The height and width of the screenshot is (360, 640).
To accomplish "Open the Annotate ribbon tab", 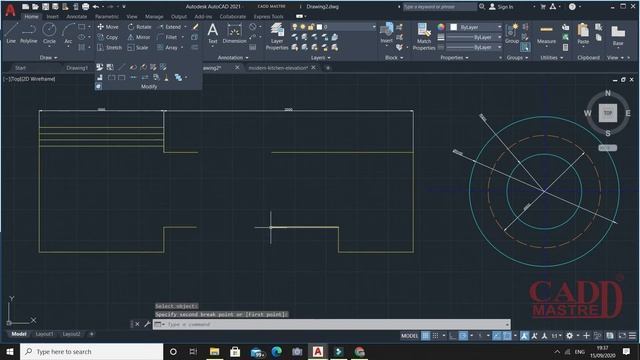I will pyautogui.click(x=77, y=17).
